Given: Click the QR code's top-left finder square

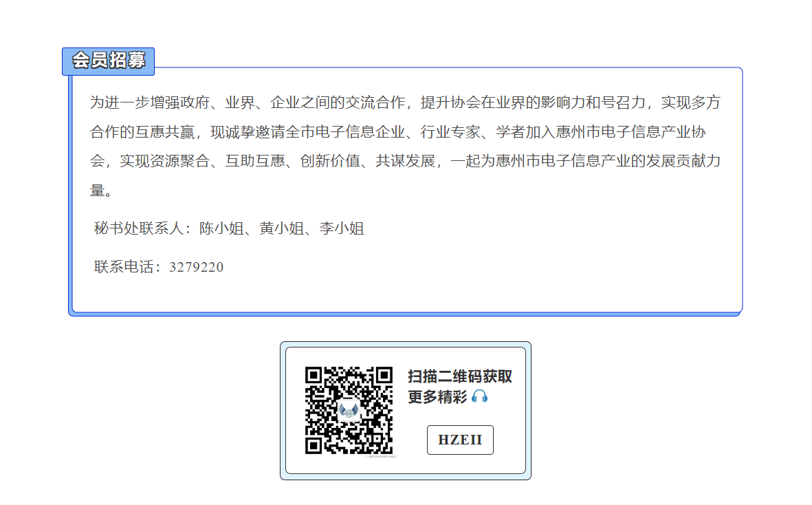Looking at the screenshot, I should (x=314, y=375).
